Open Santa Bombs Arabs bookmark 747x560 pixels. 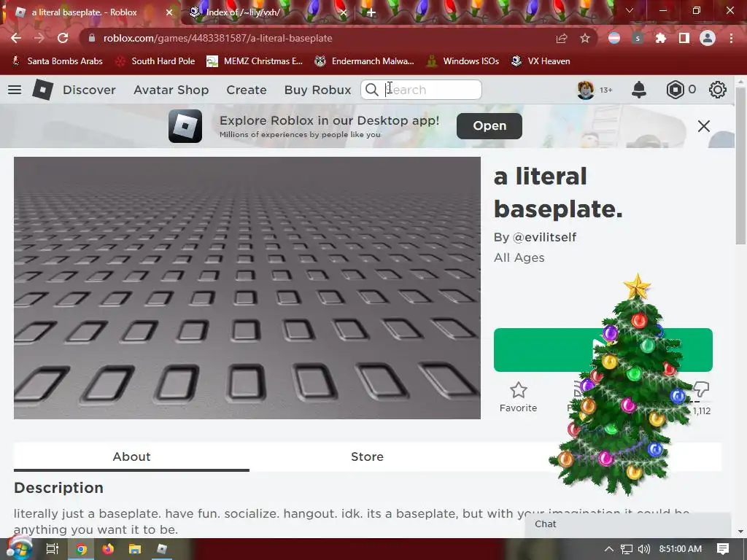coord(57,61)
